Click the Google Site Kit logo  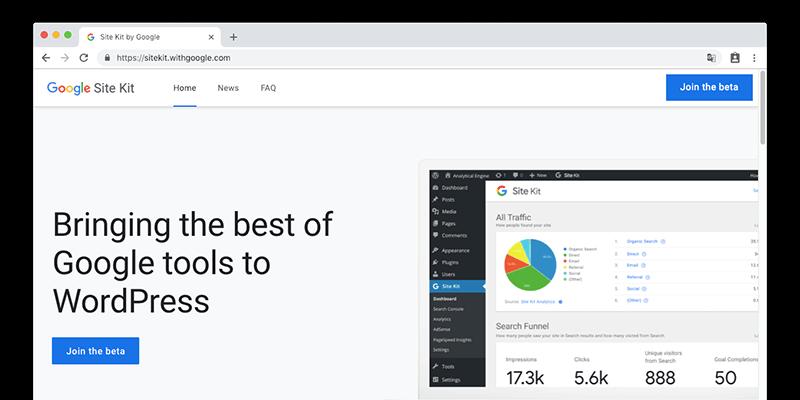pyautogui.click(x=90, y=88)
